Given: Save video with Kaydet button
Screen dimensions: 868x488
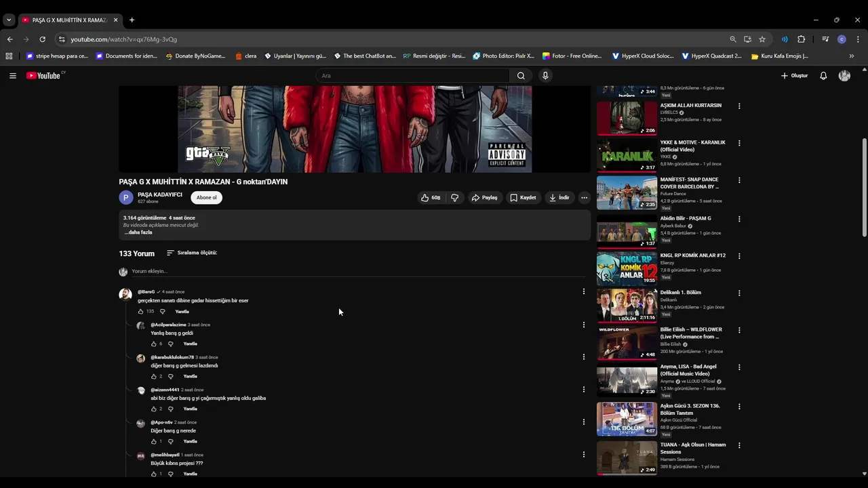Looking at the screenshot, I should coord(523,198).
